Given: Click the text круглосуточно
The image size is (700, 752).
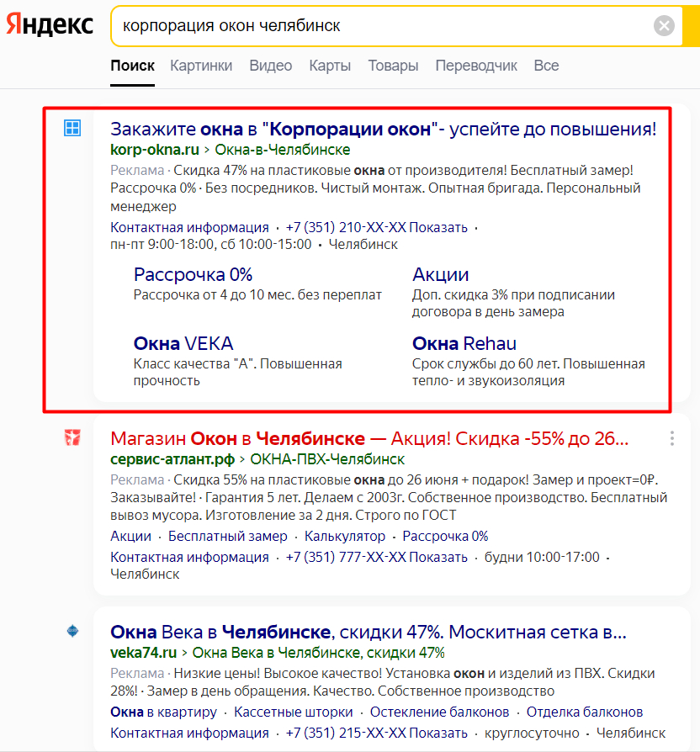Looking at the screenshot, I should click(532, 733).
